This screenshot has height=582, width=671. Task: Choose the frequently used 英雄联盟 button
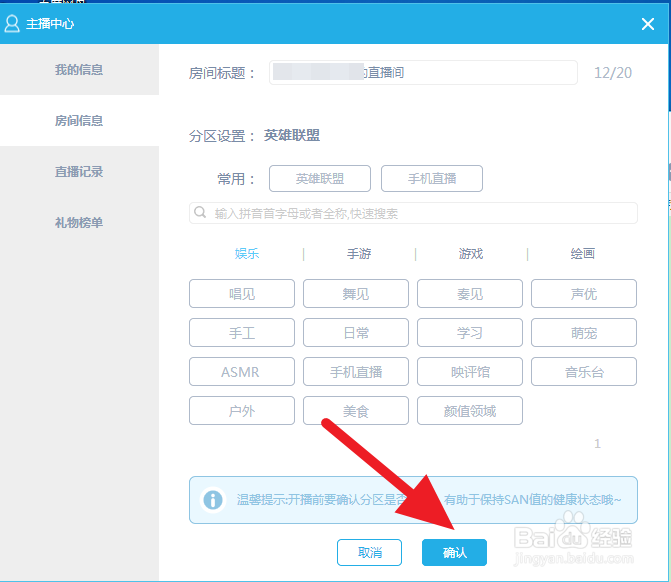[x=320, y=178]
